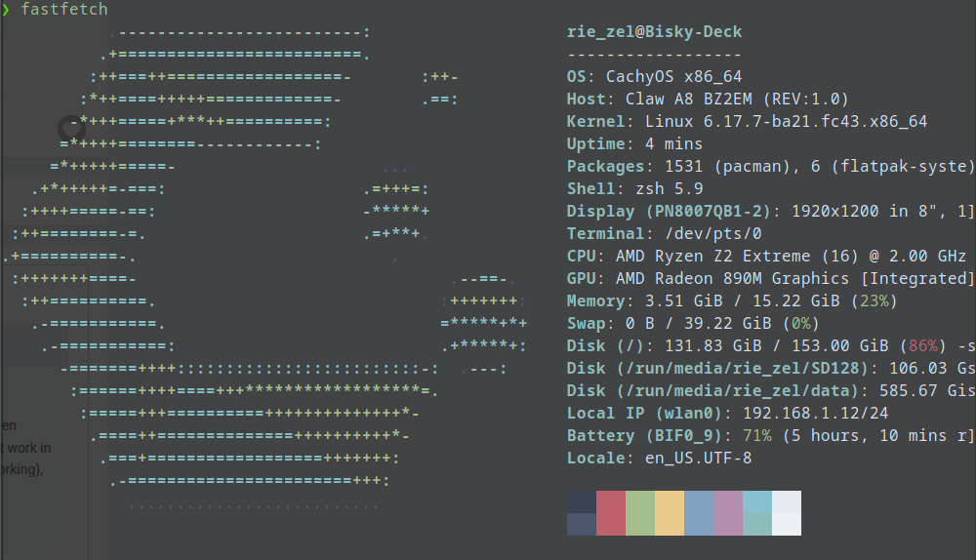976x560 pixels.
Task: Click the rie_zel@Bisky-Deck title line
Action: coord(654,32)
